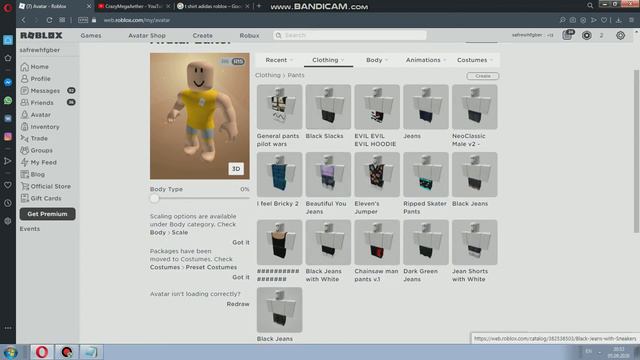Click the Roblox search field
640x360 pixels.
[350, 36]
